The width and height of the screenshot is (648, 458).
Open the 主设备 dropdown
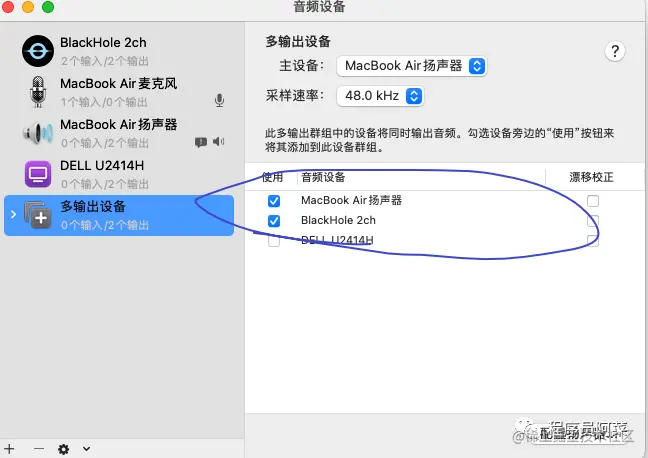(412, 66)
